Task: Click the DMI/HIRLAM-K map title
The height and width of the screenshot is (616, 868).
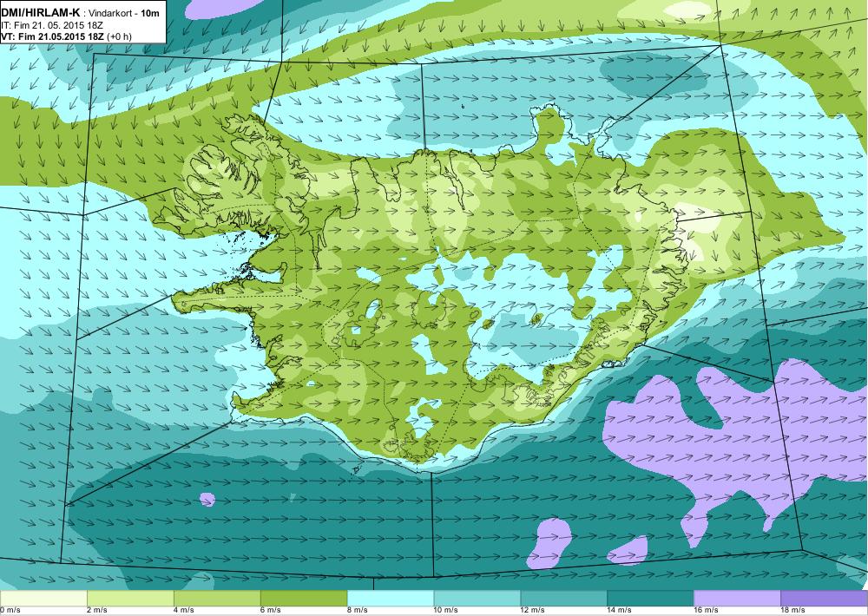Action: pyautogui.click(x=80, y=13)
